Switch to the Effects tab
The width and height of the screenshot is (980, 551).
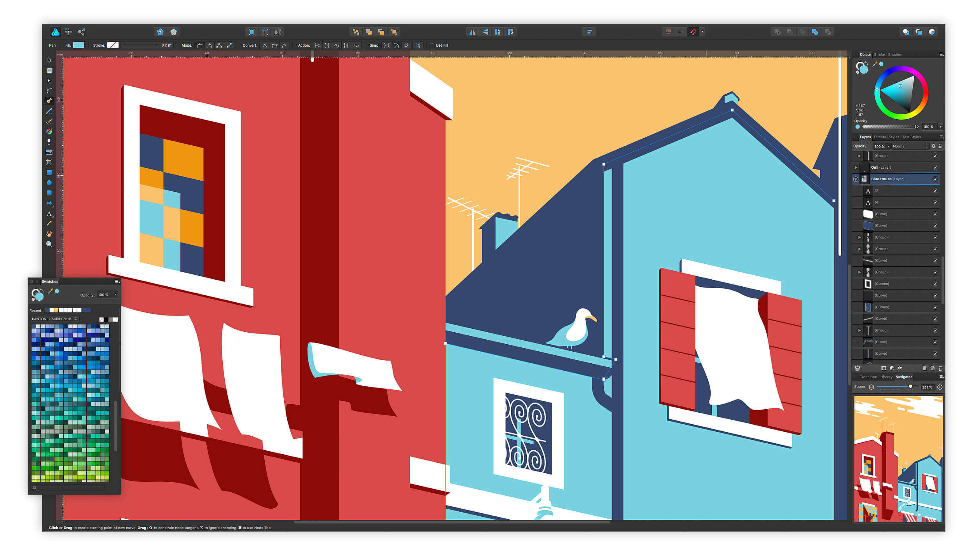[880, 137]
